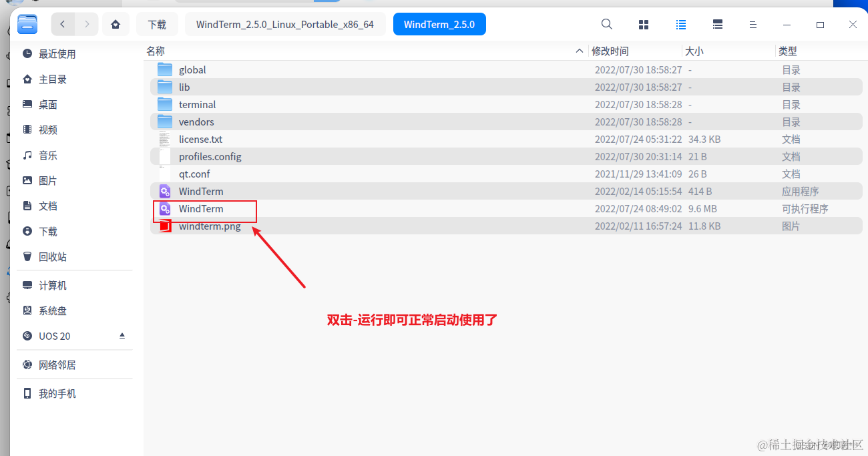Click the lib folder name

coord(184,87)
